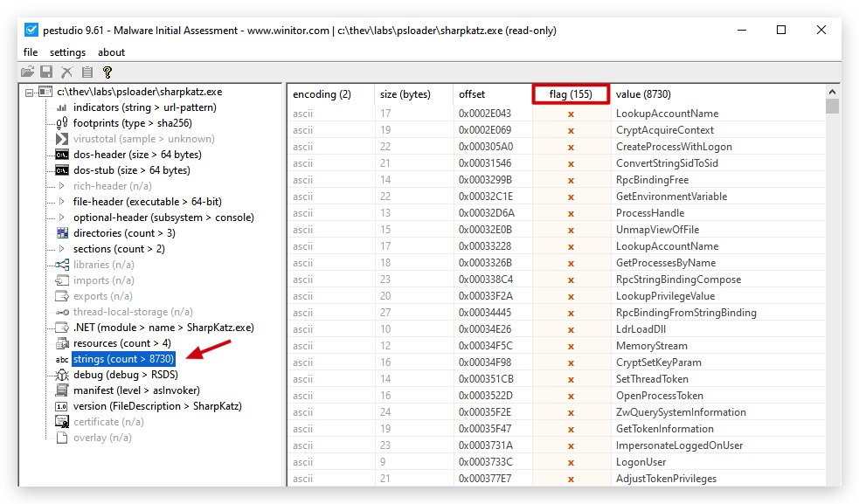Viewport: 859px width, 504px height.
Task: Click the CryptAcquireContext string value
Action: tap(664, 130)
